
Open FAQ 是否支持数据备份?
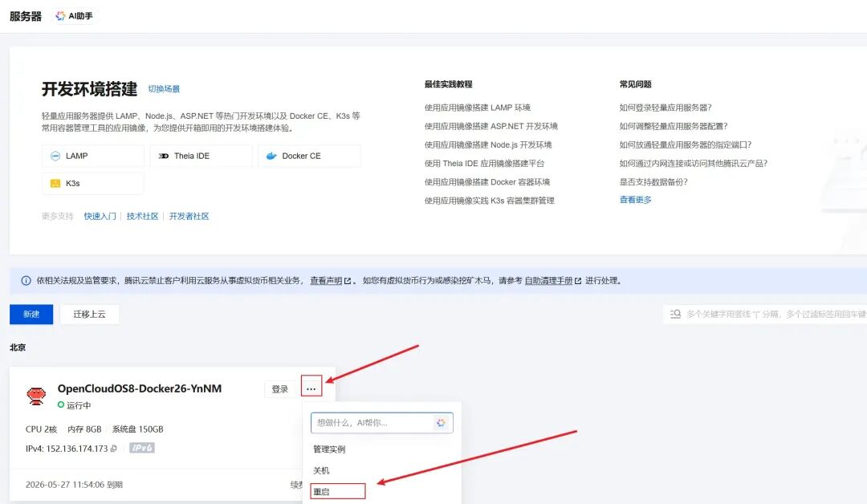pyautogui.click(x=653, y=182)
